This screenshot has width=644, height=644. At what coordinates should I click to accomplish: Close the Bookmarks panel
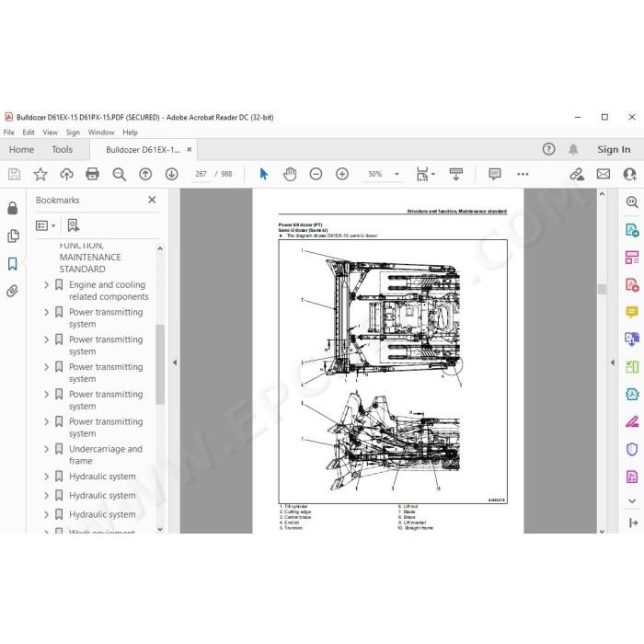click(x=152, y=200)
